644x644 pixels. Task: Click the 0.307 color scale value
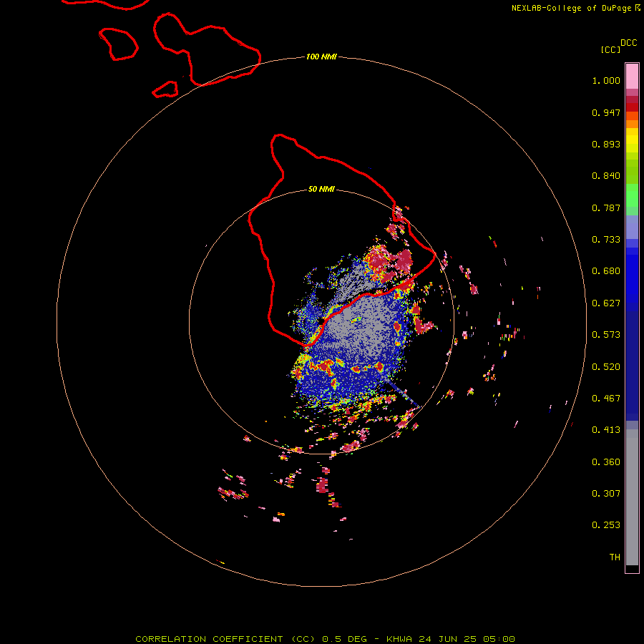pos(606,493)
